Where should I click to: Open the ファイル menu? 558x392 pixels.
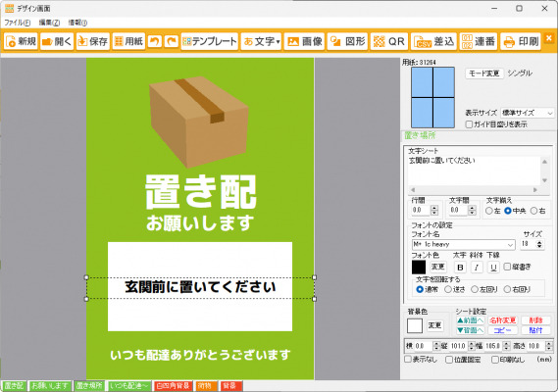click(17, 23)
